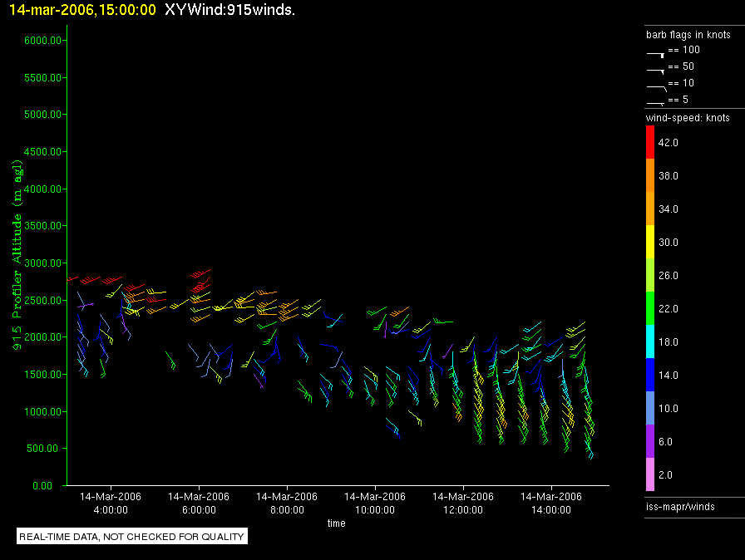Select the orange 38.0 knots color band

(650, 176)
